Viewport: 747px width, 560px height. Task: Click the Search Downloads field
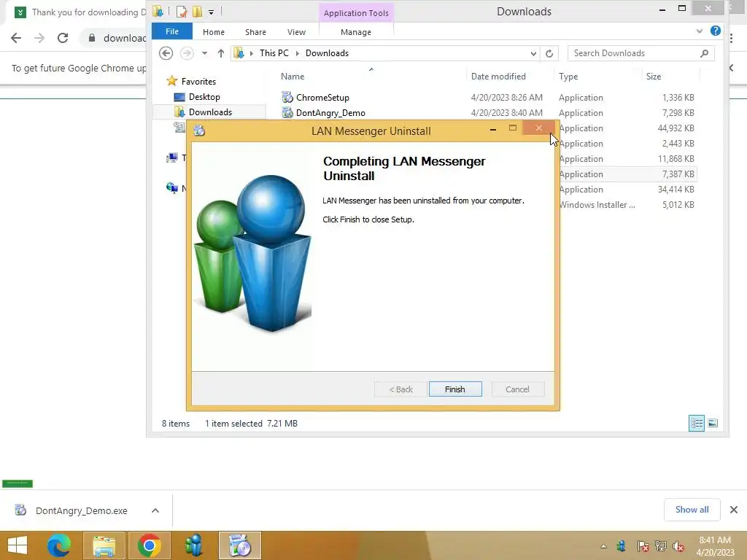pyautogui.click(x=641, y=53)
